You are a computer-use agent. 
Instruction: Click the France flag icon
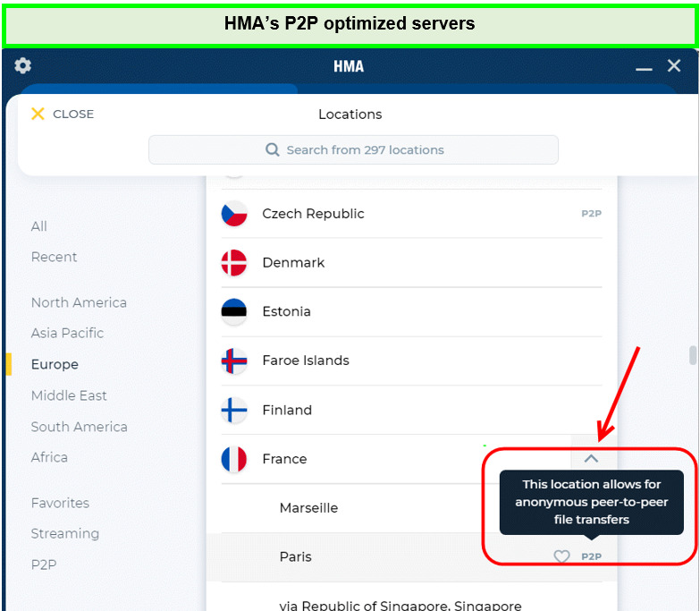point(234,459)
